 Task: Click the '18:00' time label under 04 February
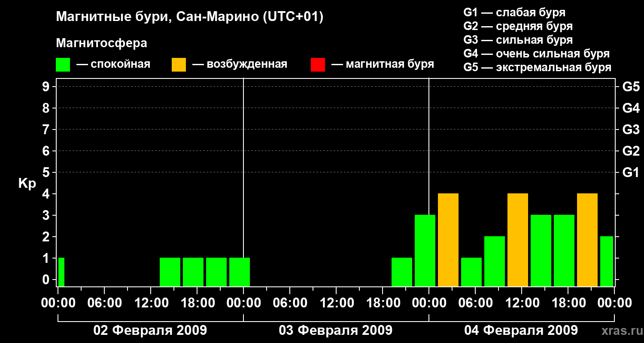[568, 303]
